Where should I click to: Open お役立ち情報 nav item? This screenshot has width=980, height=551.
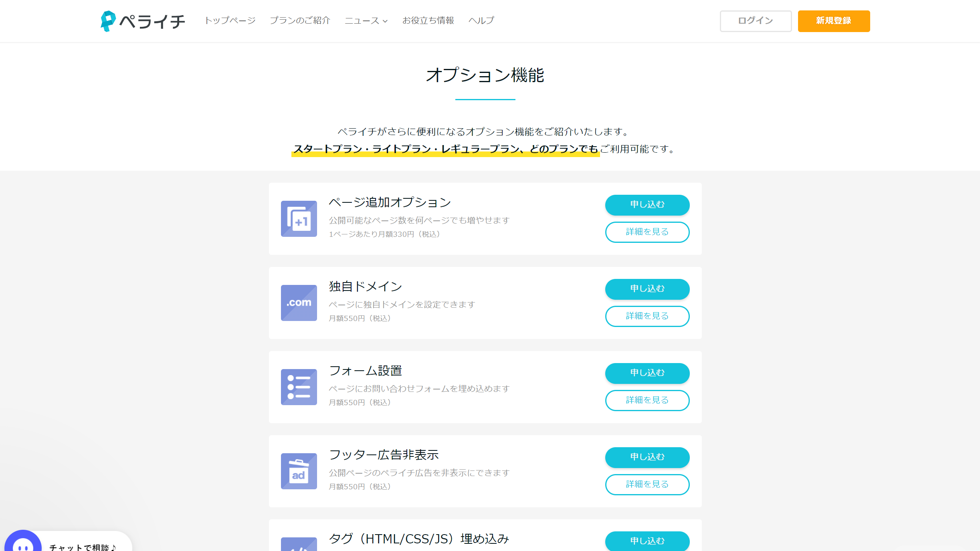pyautogui.click(x=428, y=20)
